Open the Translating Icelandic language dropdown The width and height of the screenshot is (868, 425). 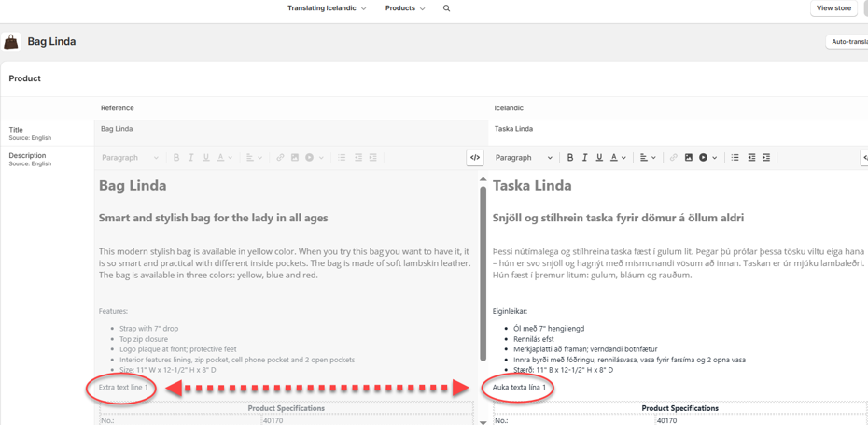point(327,8)
